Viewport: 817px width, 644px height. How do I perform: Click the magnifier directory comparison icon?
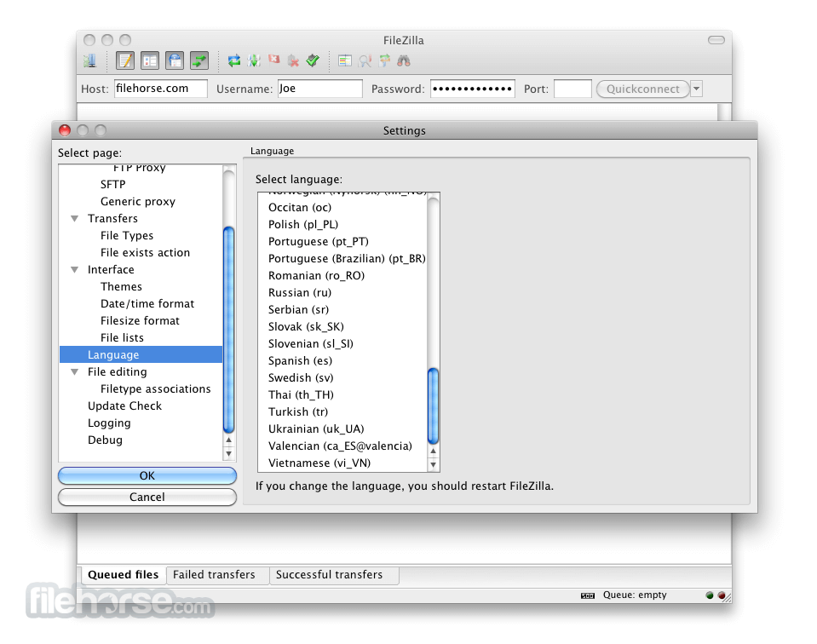point(365,61)
